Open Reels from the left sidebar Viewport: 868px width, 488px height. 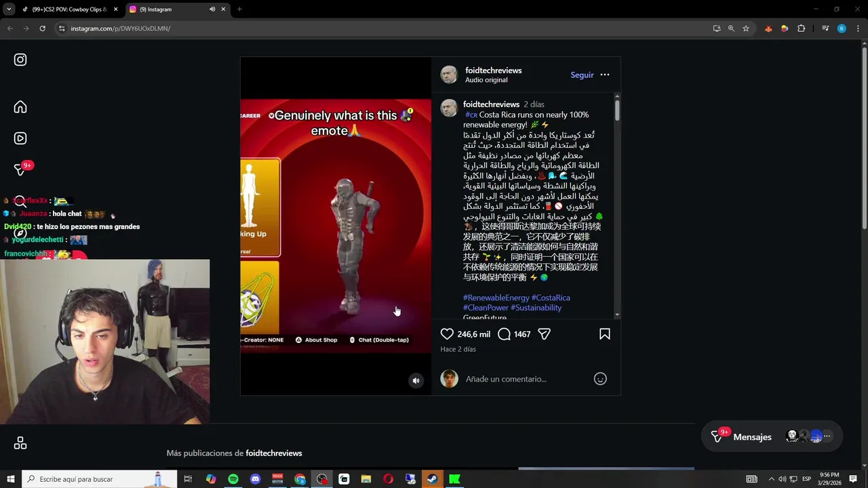click(20, 138)
